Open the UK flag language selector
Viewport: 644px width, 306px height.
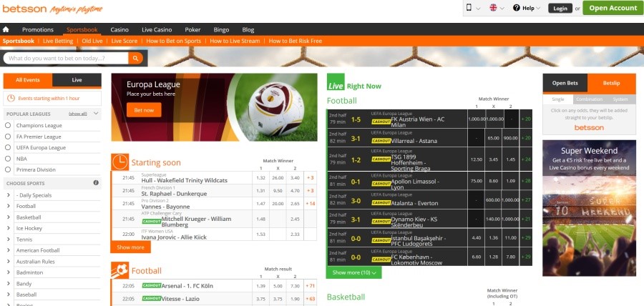(x=493, y=8)
